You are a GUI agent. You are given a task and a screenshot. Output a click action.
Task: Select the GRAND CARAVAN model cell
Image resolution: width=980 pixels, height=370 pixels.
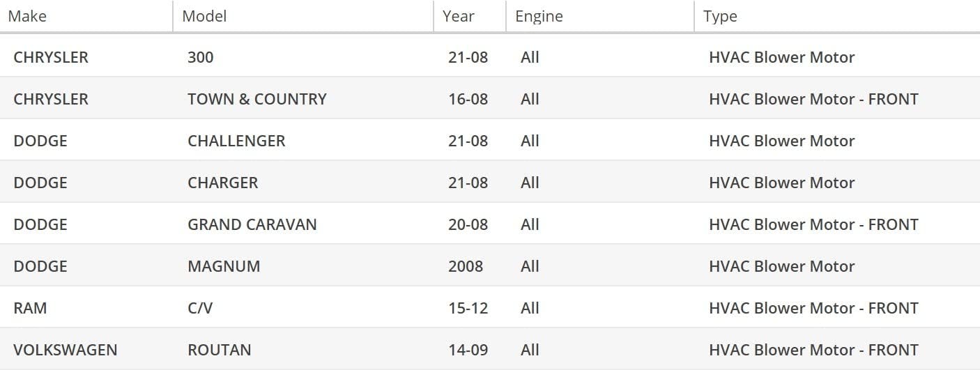click(252, 224)
